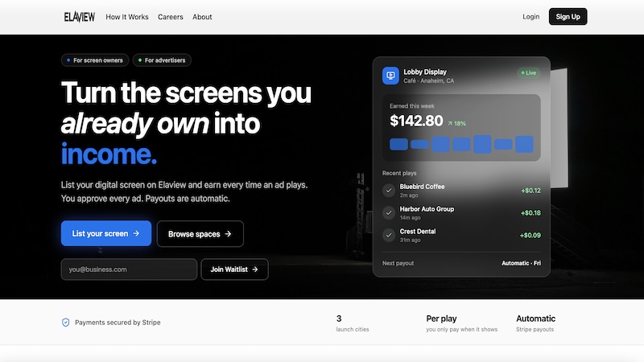Open the How It Works page
The height and width of the screenshot is (362, 644).
(x=127, y=17)
